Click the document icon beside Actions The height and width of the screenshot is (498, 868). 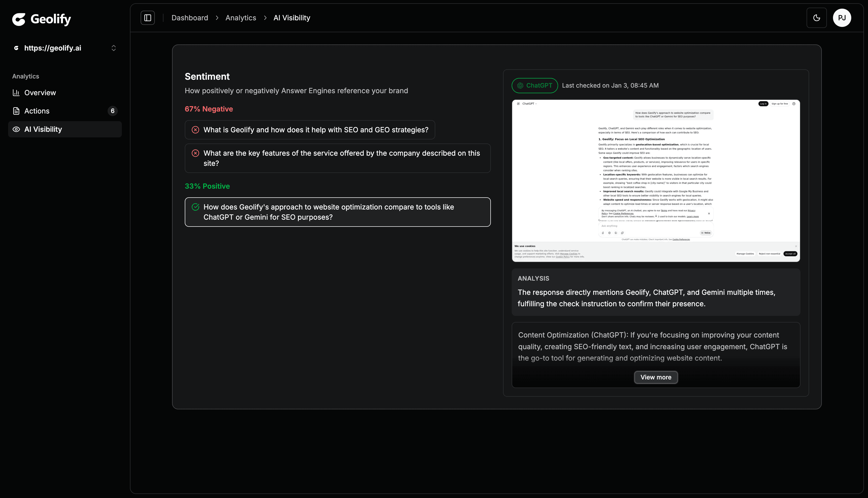[16, 111]
